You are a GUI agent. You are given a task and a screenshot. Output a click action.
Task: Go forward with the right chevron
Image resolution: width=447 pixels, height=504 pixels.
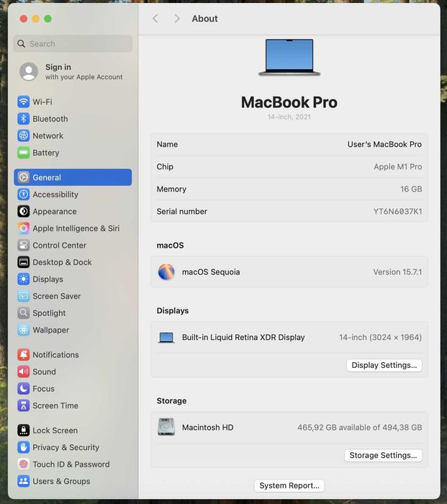coord(177,19)
